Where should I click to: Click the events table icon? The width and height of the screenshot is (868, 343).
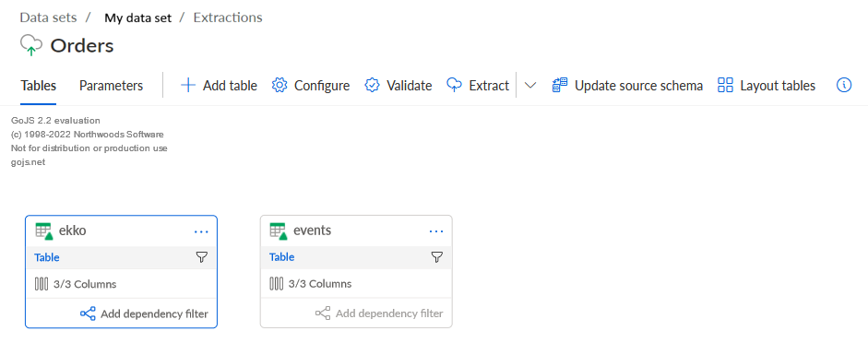[x=279, y=231]
